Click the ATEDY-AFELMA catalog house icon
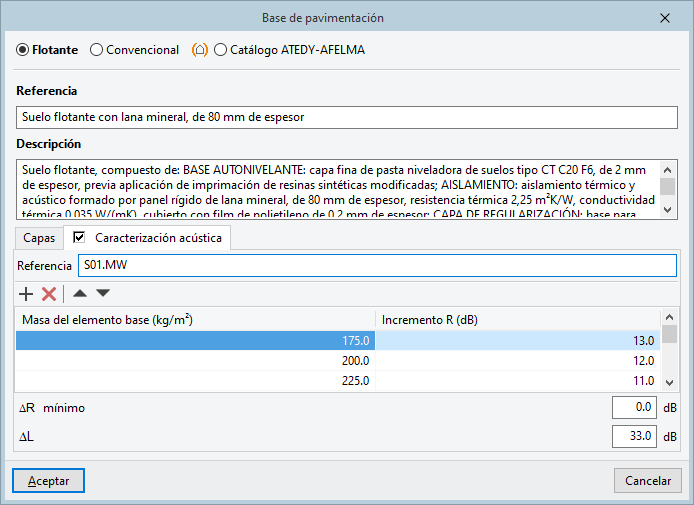 200,49
